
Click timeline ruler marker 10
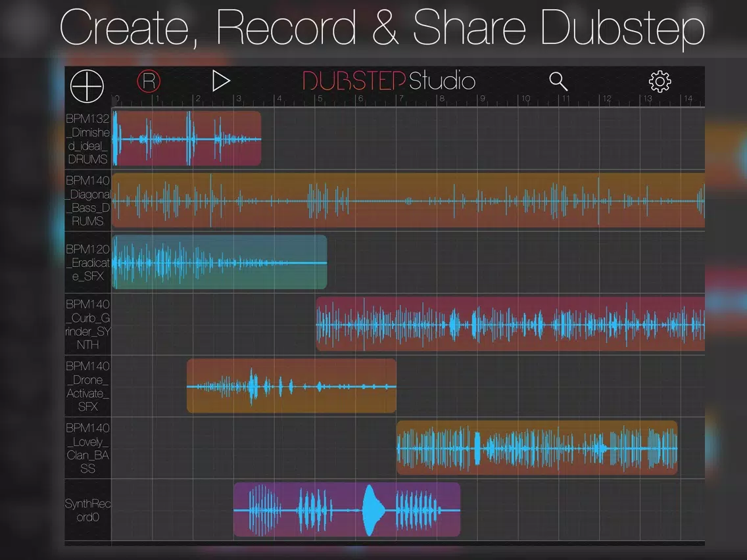(x=525, y=99)
